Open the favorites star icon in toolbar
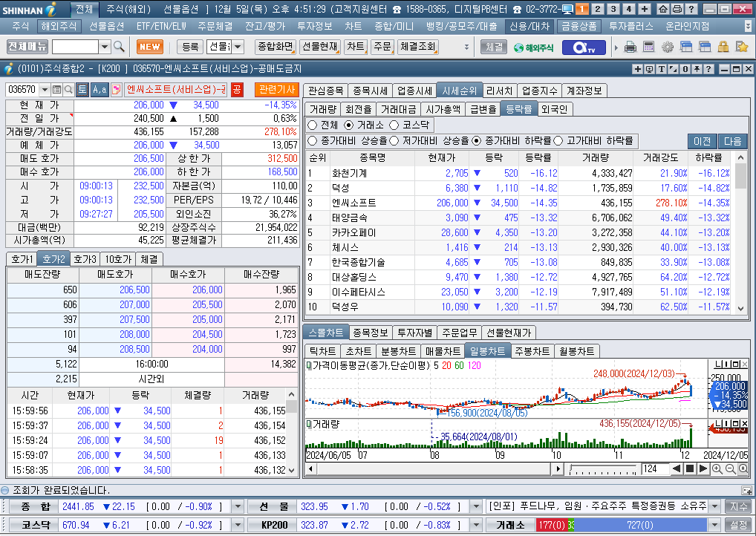 click(x=742, y=47)
